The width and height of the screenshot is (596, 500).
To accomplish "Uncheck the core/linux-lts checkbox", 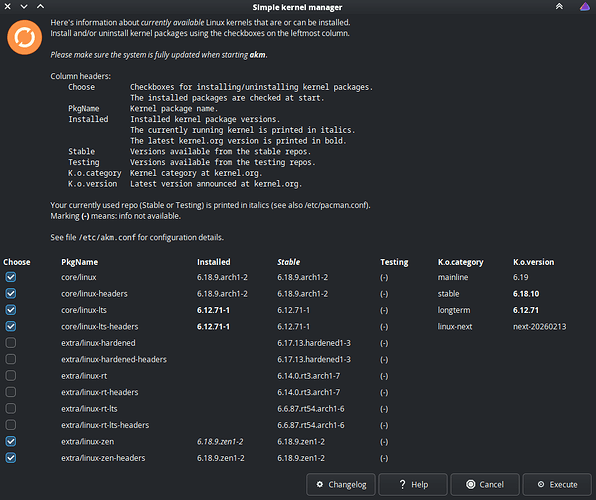I will click(x=11, y=310).
